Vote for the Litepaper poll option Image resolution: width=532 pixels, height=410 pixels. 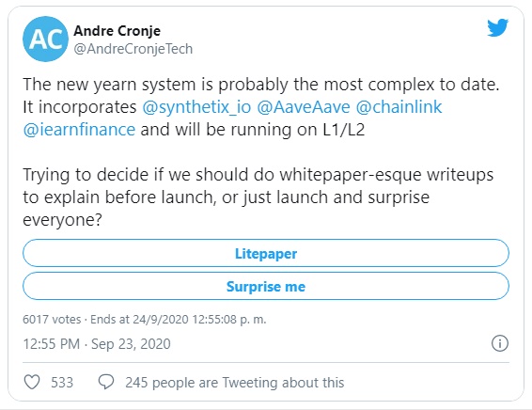[266, 253]
